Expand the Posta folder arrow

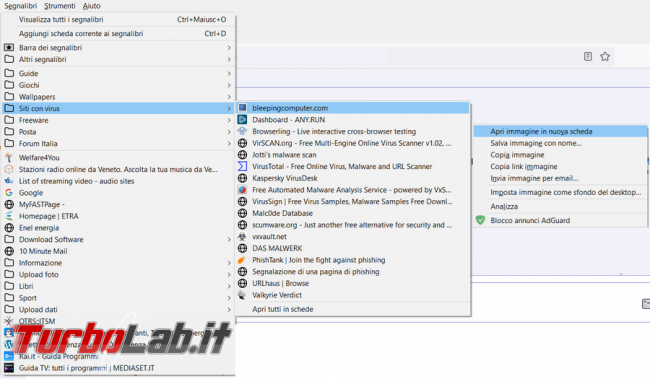(229, 132)
